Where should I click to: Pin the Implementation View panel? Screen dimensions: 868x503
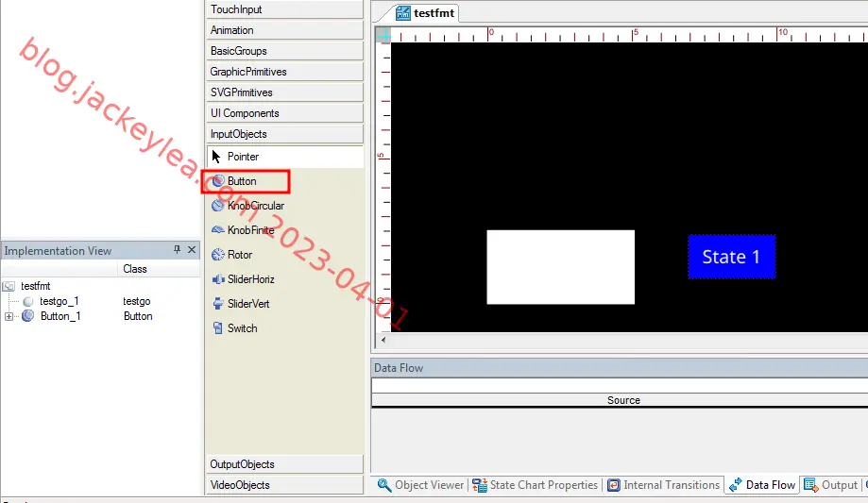178,249
